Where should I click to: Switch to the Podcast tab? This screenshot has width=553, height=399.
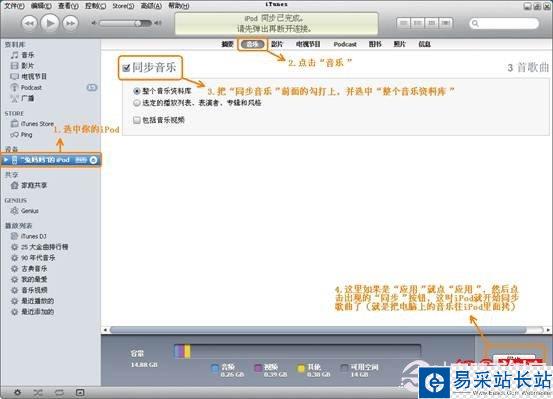345,44
